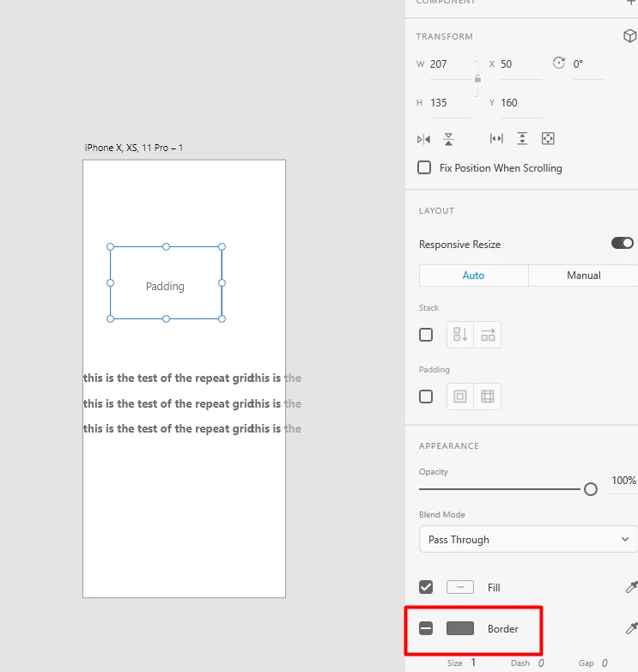Viewport: 638px width, 672px height.
Task: Choose different padding for each edge
Action: coord(488,397)
